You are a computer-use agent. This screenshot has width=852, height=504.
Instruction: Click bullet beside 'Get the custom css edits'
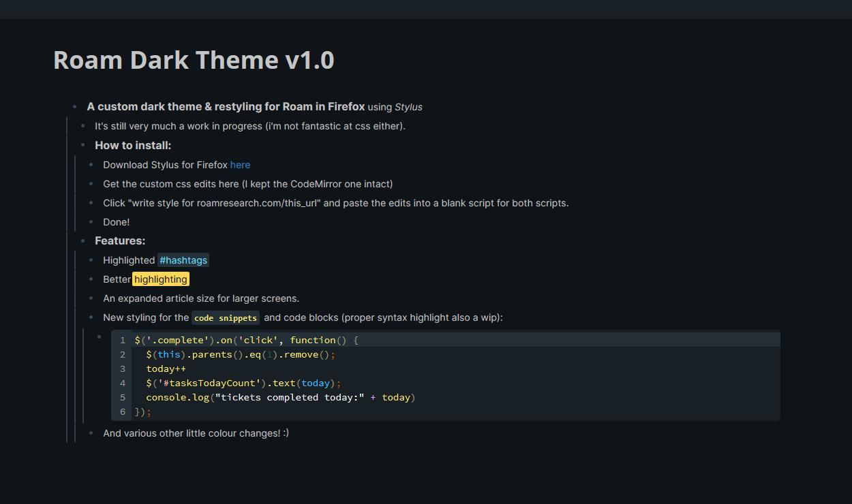(x=91, y=184)
